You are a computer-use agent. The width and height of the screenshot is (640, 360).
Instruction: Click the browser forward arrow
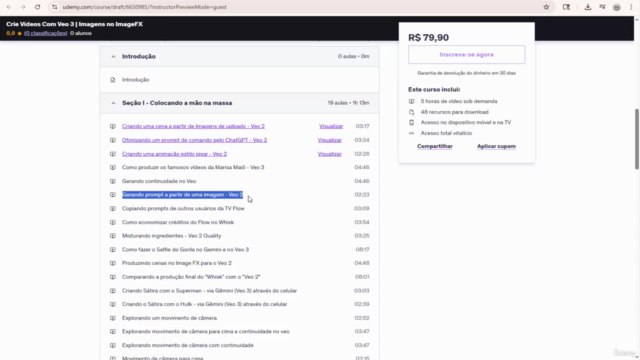[23, 7]
